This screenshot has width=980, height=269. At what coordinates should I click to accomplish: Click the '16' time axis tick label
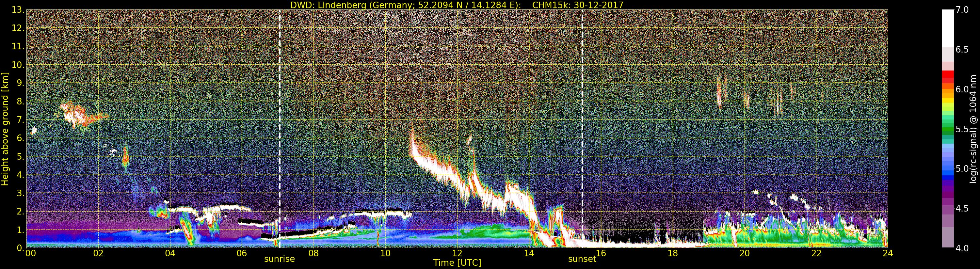point(601,253)
